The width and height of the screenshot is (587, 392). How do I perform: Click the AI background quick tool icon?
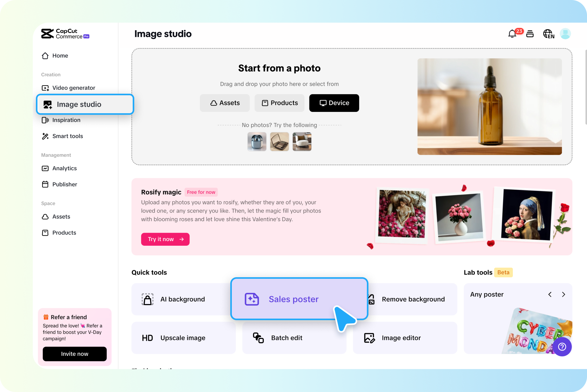(x=148, y=299)
